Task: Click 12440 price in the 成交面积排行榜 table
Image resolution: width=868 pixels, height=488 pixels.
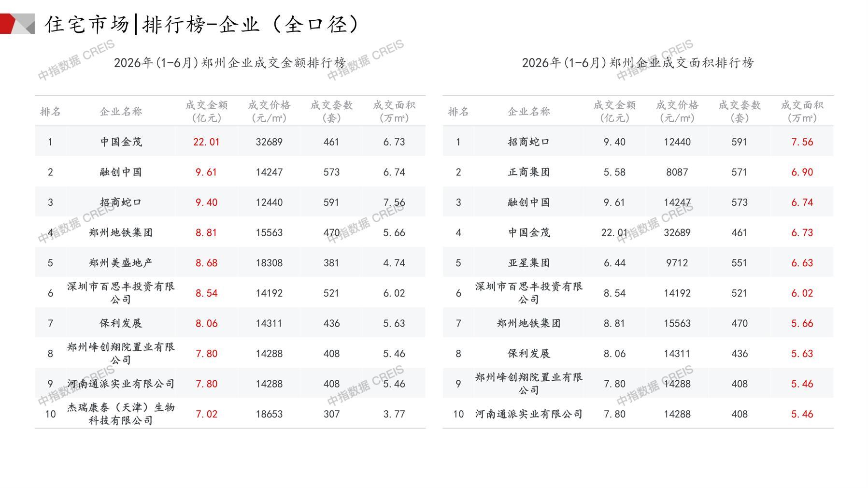Action: pyautogui.click(x=677, y=142)
